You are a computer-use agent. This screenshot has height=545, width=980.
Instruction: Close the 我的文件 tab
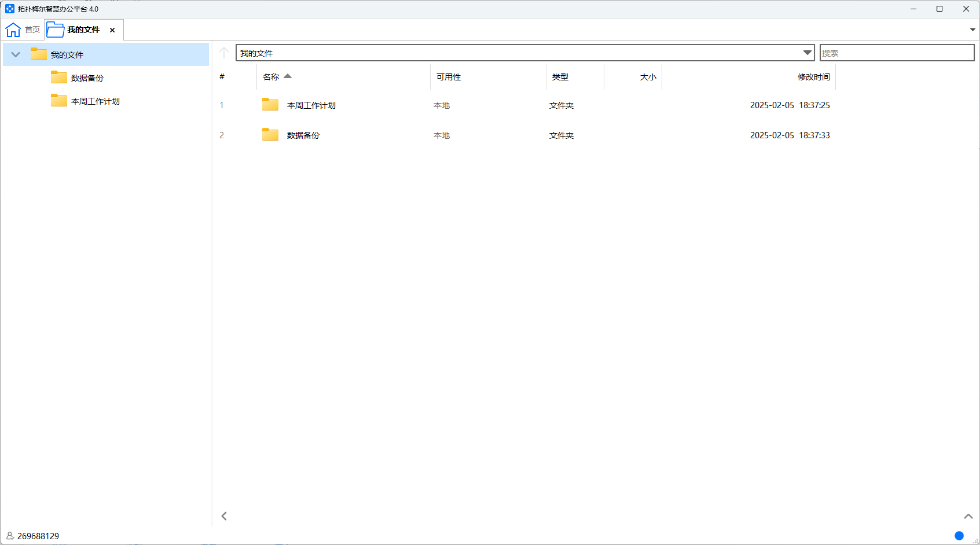[x=112, y=30]
